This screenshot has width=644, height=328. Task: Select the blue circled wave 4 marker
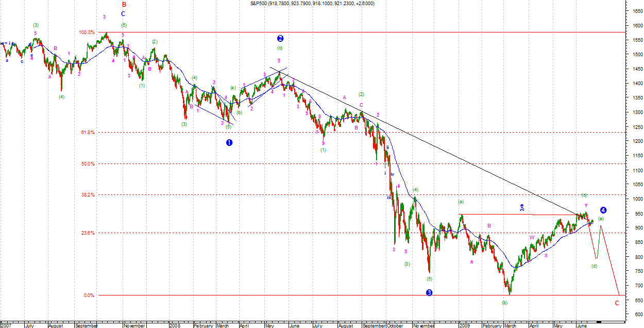[x=603, y=210]
